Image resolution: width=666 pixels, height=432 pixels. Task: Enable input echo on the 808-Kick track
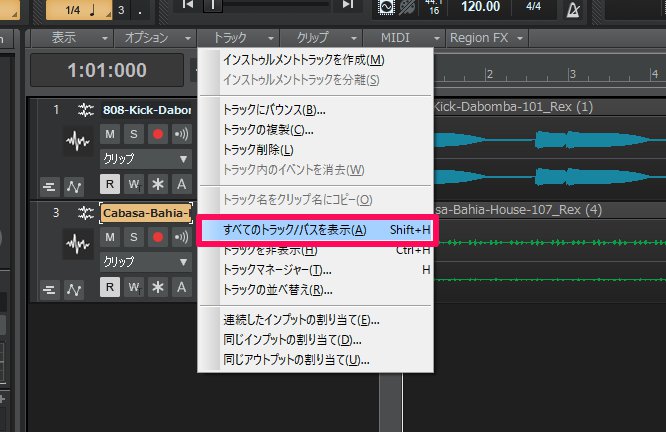(x=181, y=133)
